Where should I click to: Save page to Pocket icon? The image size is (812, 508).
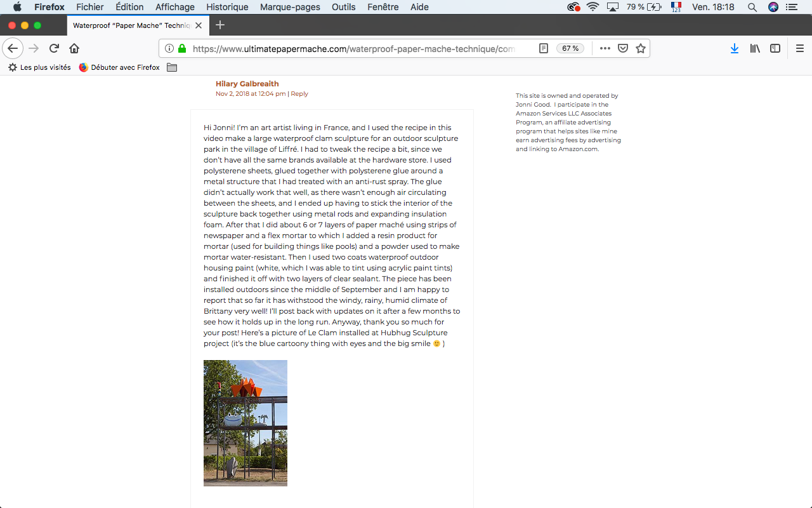[623, 48]
